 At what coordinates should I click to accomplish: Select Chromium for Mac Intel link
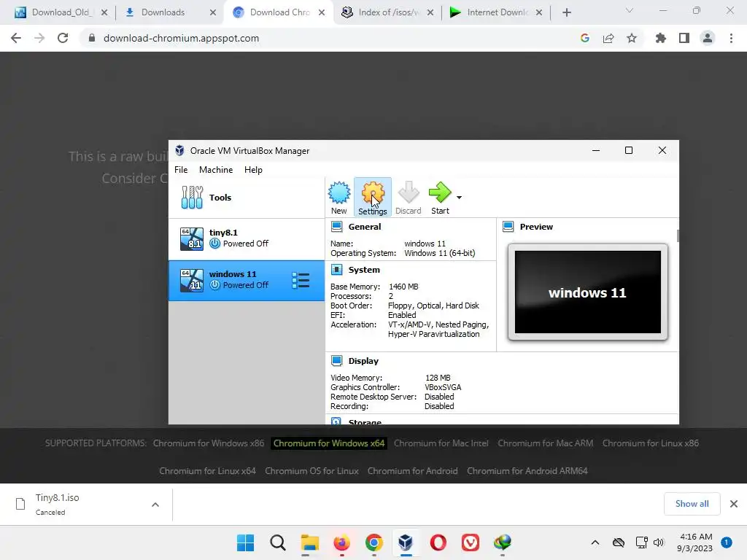(x=441, y=443)
